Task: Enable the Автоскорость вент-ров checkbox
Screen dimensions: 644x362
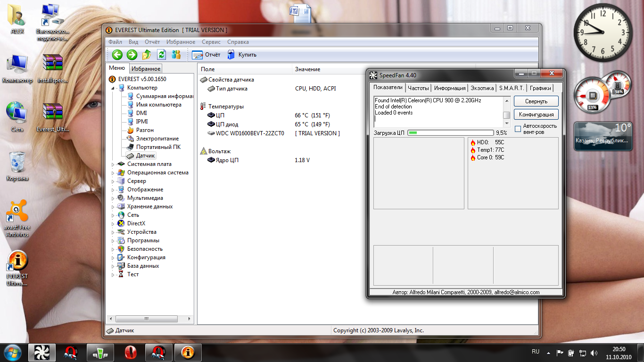Action: (x=518, y=129)
